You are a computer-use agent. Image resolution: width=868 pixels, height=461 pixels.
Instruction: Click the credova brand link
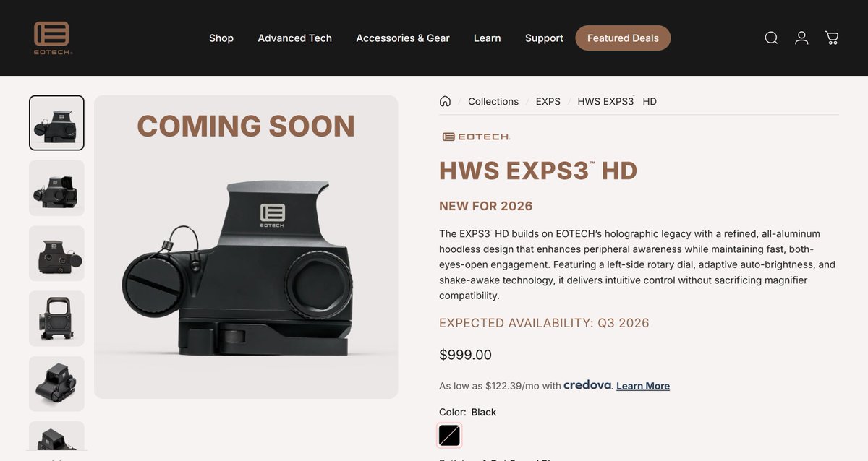587,385
